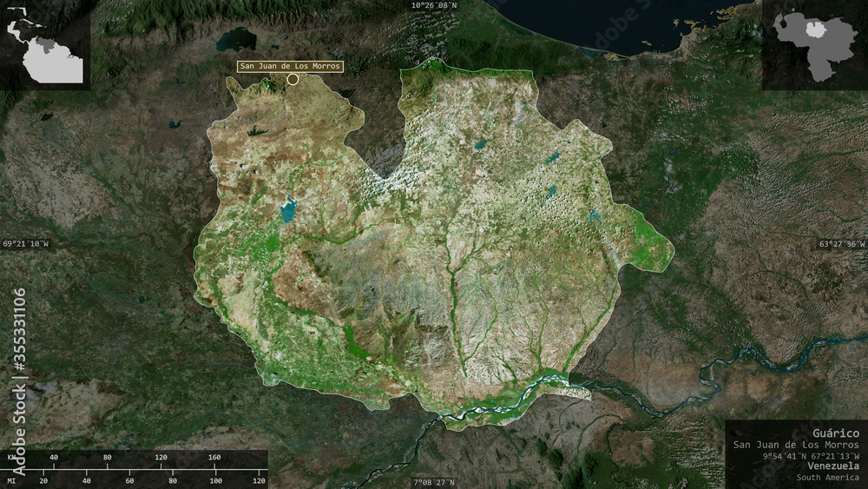This screenshot has width=868, height=489.
Task: Click the Venezuela label in the legend
Action: click(x=833, y=466)
